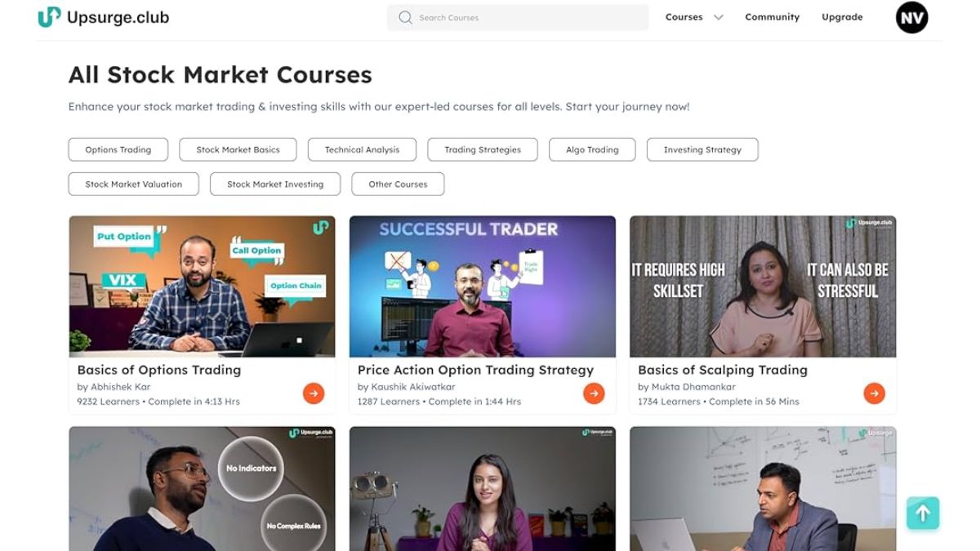The image size is (980, 551).
Task: Click orange arrow on Price Action Option Trading Strategy
Action: [594, 393]
